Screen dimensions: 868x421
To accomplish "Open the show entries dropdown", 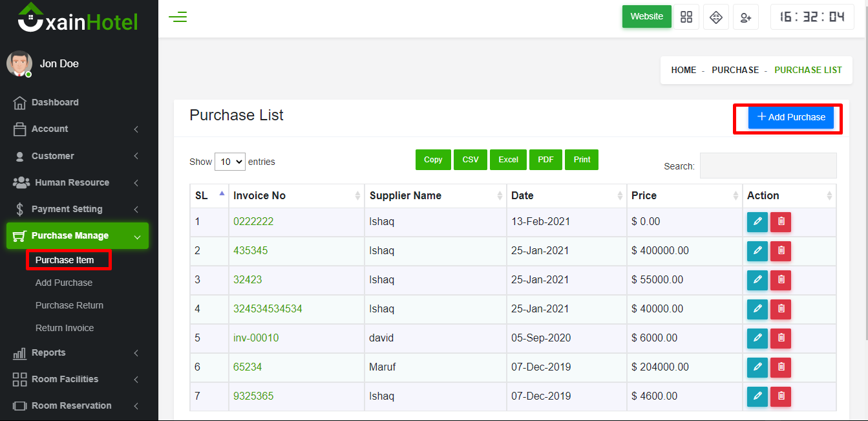I will click(229, 162).
